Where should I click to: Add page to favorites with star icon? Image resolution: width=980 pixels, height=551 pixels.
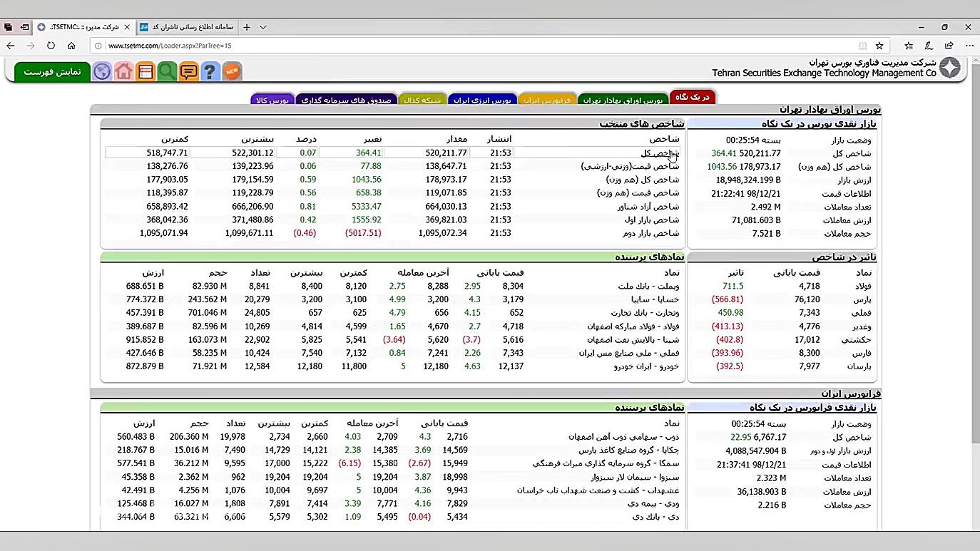click(879, 46)
